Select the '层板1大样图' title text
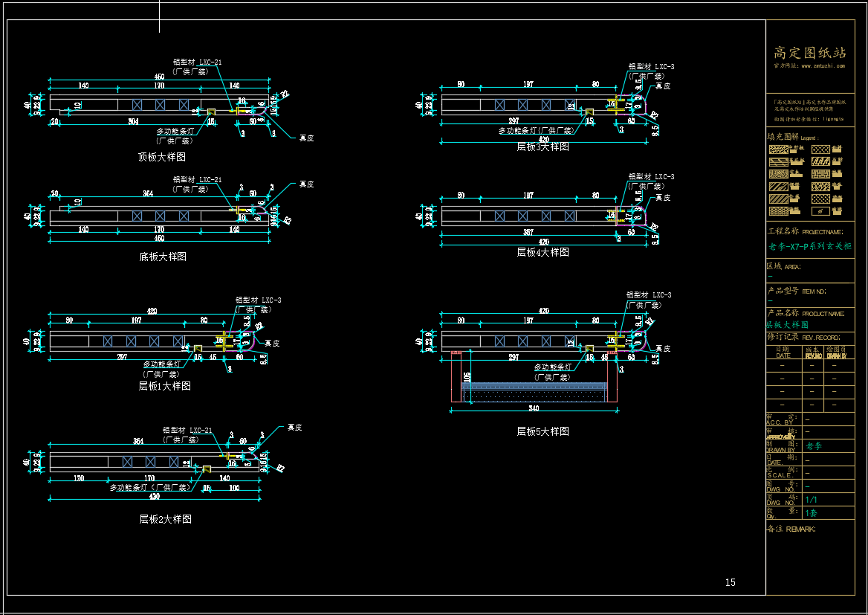This screenshot has width=868, height=615. 164,386
